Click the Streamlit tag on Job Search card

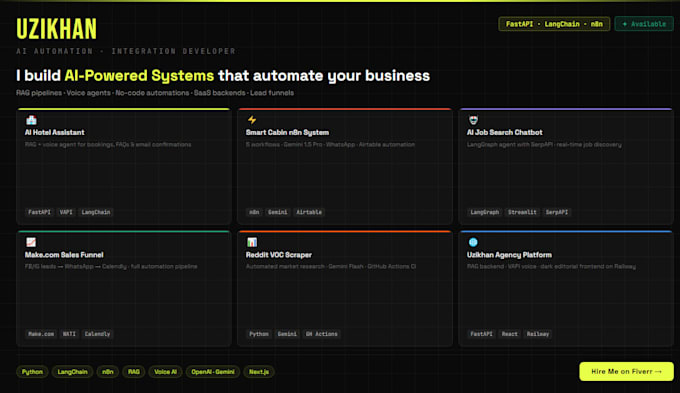click(522, 212)
